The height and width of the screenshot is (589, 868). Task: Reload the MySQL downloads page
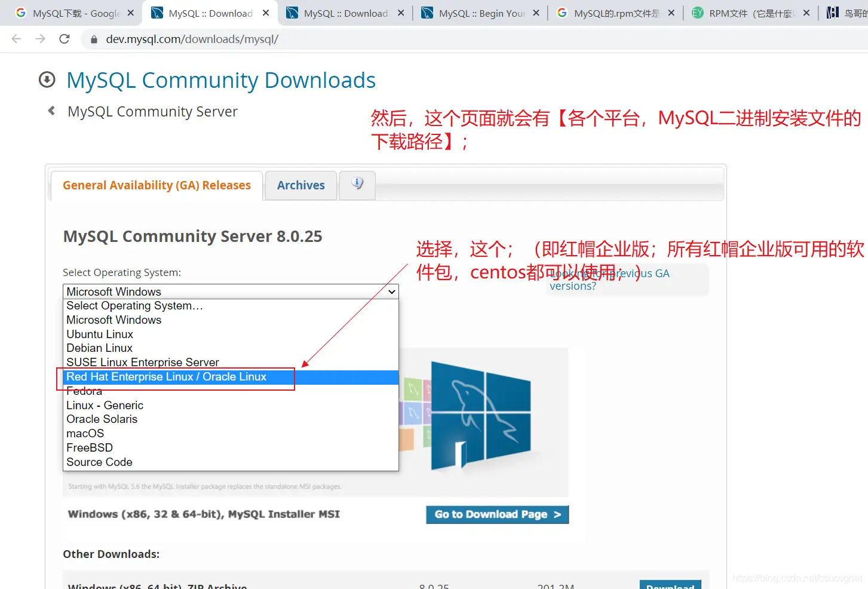coord(65,39)
